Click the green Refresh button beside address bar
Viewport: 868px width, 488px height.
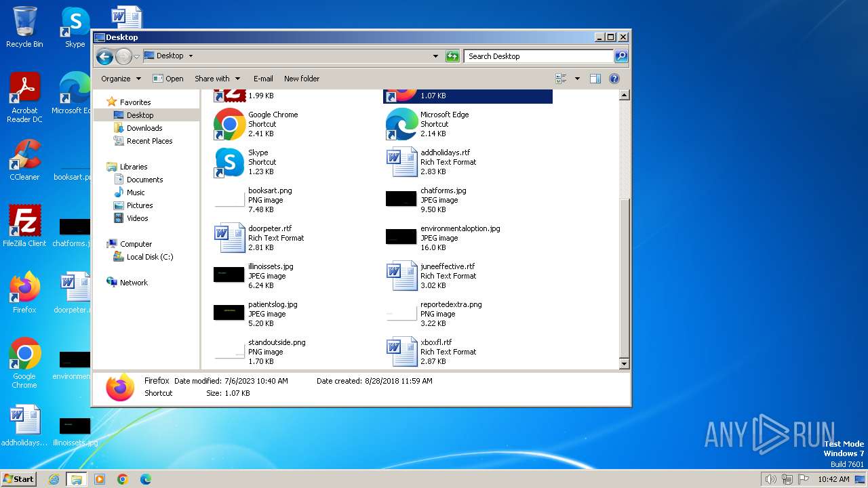click(452, 56)
